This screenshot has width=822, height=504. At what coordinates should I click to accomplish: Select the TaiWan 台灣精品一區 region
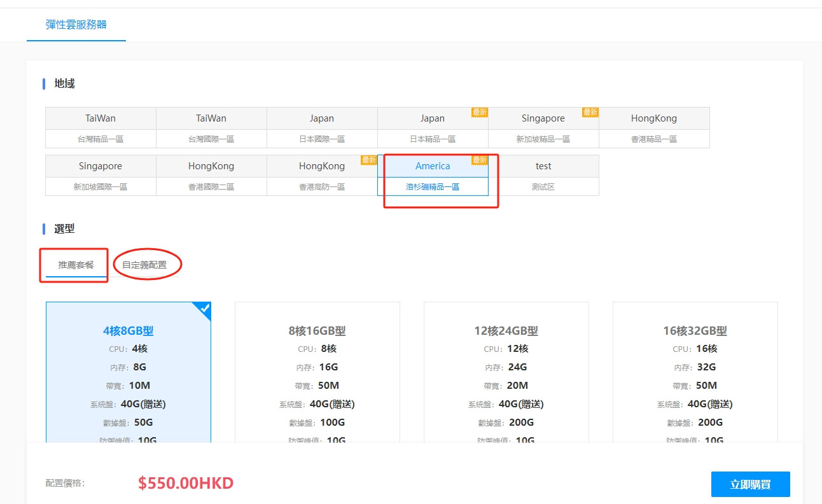(101, 128)
